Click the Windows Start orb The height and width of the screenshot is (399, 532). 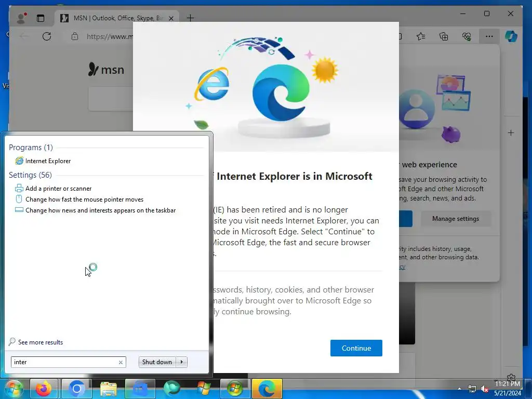pos(14,389)
